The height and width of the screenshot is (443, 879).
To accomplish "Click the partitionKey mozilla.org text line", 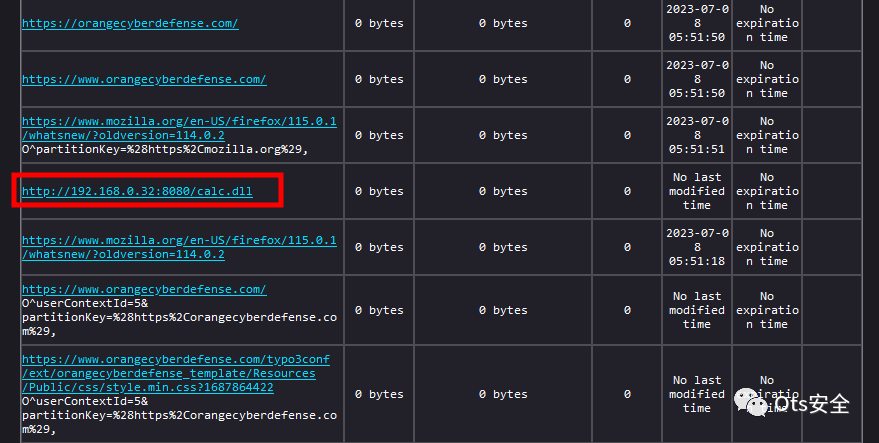I will pyautogui.click(x=165, y=149).
